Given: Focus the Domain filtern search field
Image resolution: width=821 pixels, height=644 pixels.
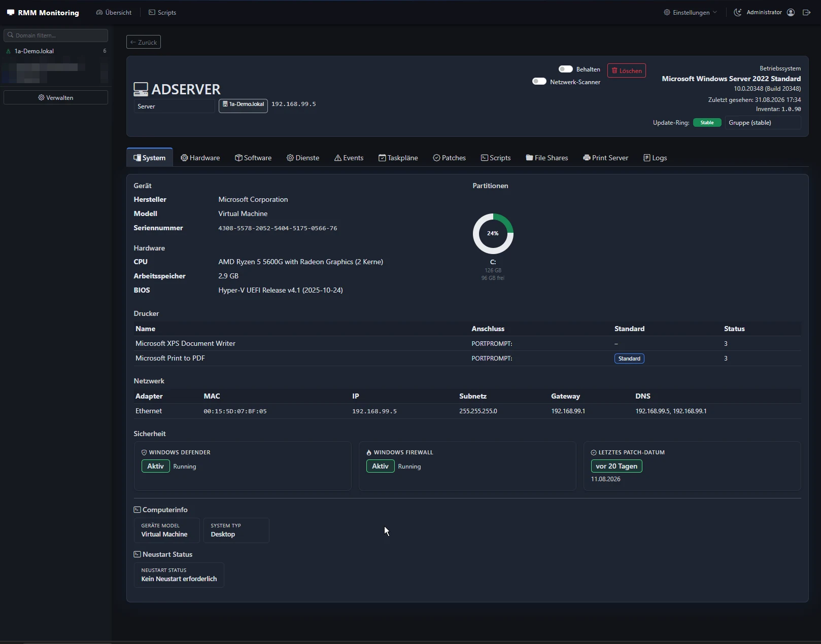Looking at the screenshot, I should pyautogui.click(x=56, y=35).
